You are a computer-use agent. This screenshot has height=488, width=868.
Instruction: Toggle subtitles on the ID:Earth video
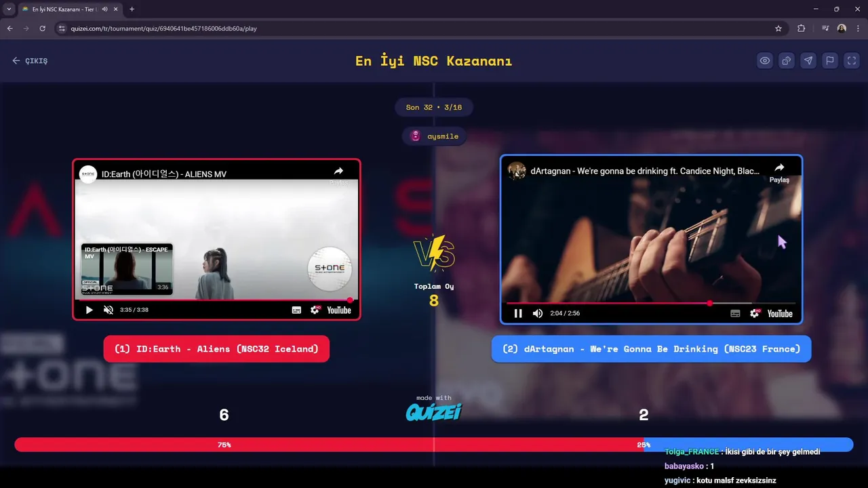pos(296,310)
